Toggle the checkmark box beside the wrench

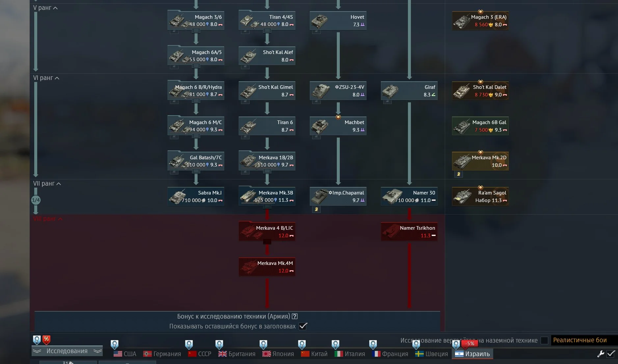(x=611, y=354)
